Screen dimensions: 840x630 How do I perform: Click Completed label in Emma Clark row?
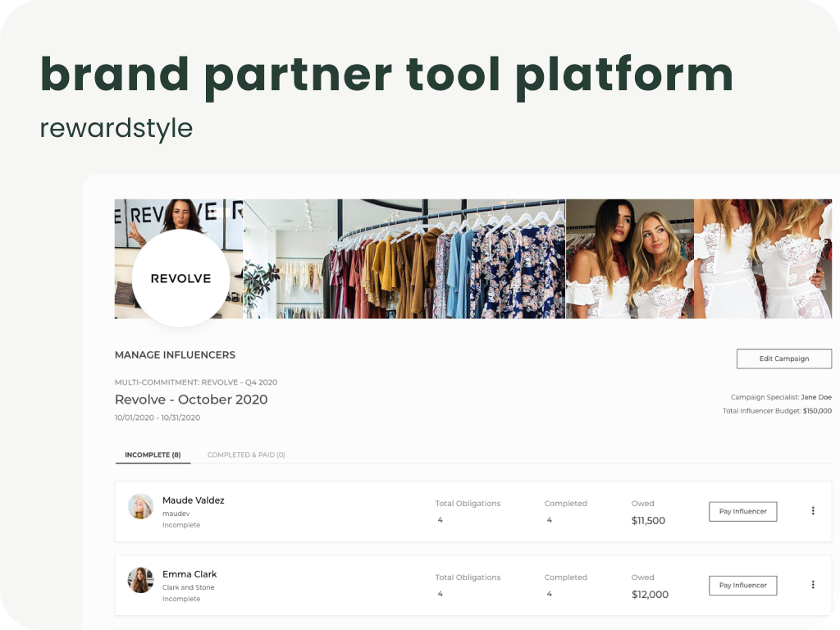[566, 577]
